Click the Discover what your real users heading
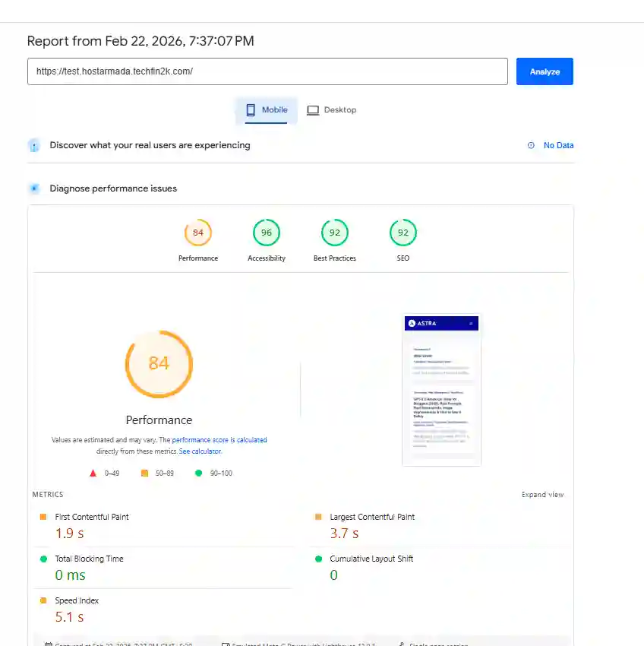The width and height of the screenshot is (644, 646). pyautogui.click(x=150, y=145)
